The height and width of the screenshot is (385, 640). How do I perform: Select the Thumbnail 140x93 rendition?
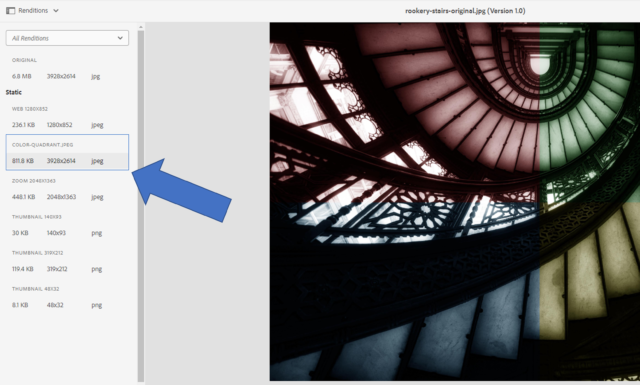pyautogui.click(x=67, y=225)
